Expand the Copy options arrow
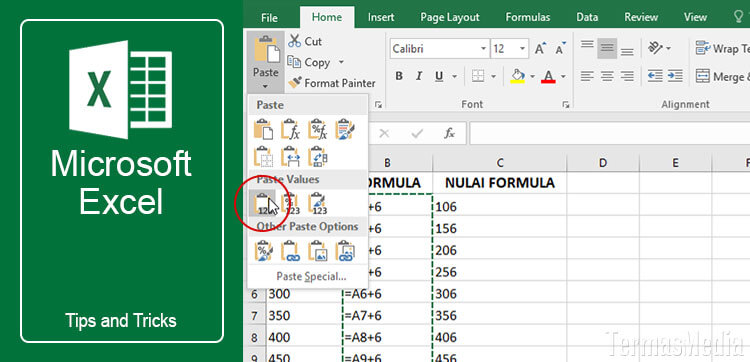This screenshot has height=362, width=750. (341, 62)
